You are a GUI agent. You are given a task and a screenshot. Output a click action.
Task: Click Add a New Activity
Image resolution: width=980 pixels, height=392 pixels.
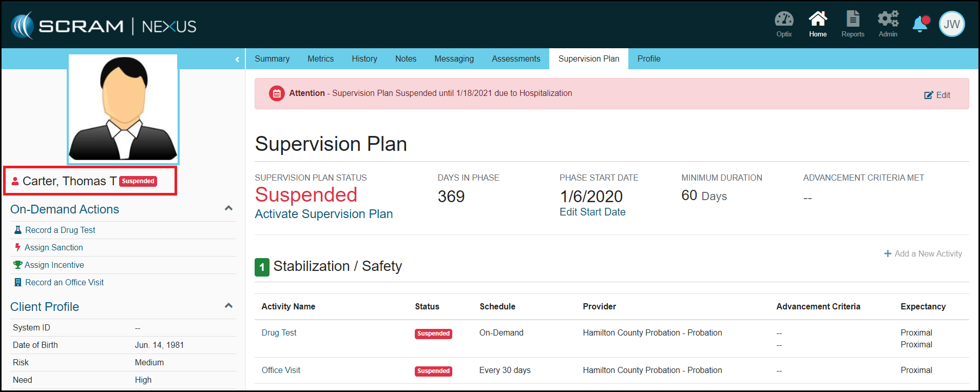[923, 253]
